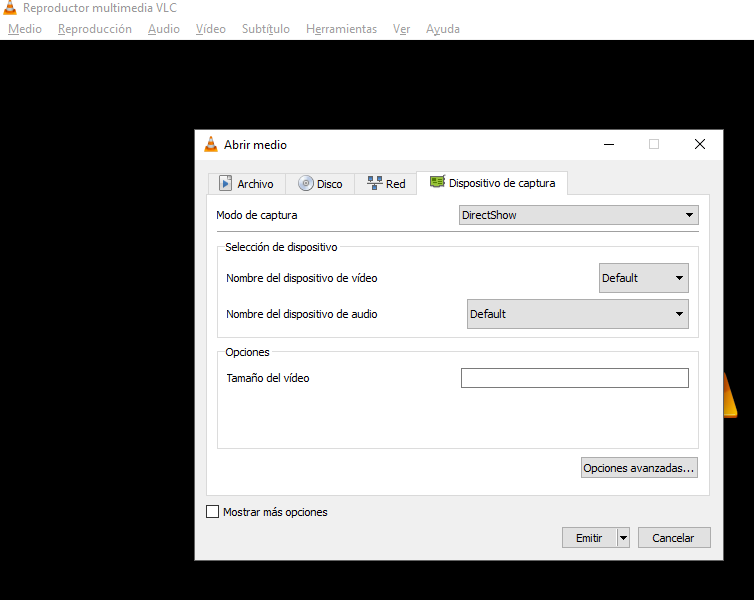
Task: Open the audio device name Default dropdown
Action: click(578, 314)
